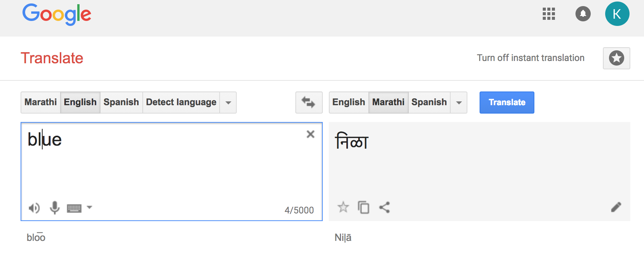Screen dimensions: 644x263
Task: Save translation with star icon
Action: click(343, 207)
